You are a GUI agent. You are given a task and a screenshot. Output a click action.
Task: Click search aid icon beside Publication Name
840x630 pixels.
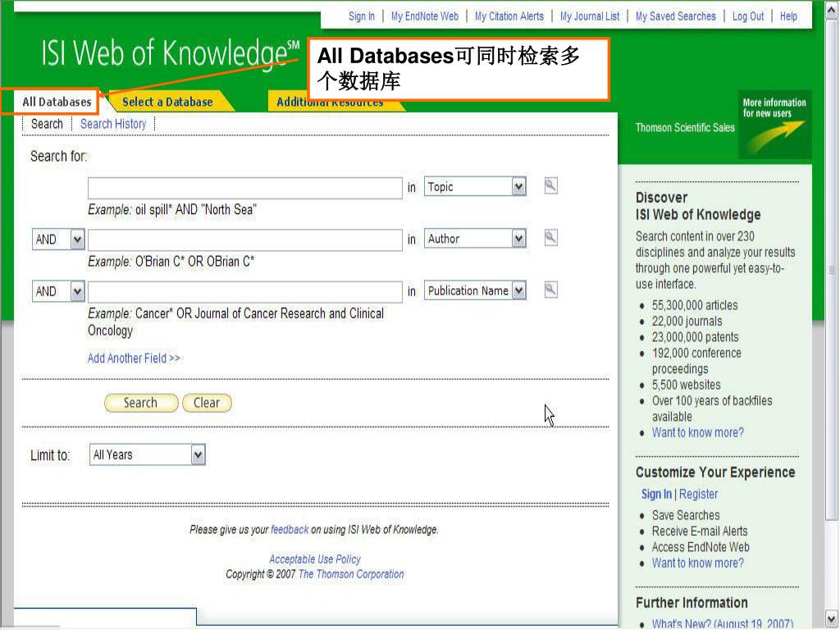point(550,290)
